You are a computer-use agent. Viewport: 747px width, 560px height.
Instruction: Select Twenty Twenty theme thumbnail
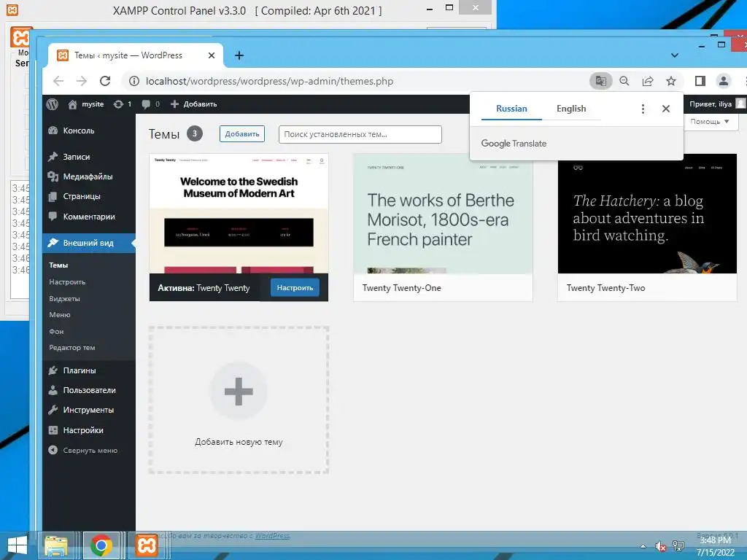coord(239,214)
